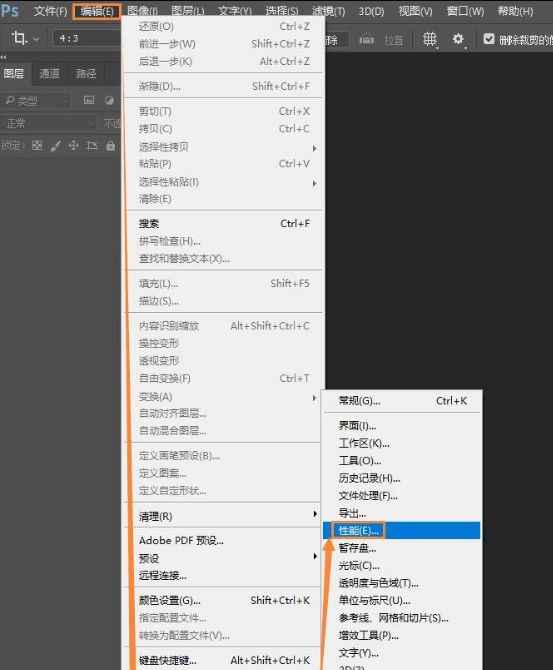Open 常规(G)... preferences
Viewport: 553px width, 670px height.
(402, 401)
